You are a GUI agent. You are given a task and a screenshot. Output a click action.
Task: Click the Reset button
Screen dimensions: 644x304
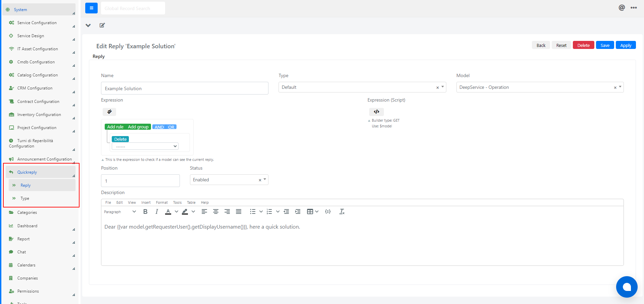[561, 45]
